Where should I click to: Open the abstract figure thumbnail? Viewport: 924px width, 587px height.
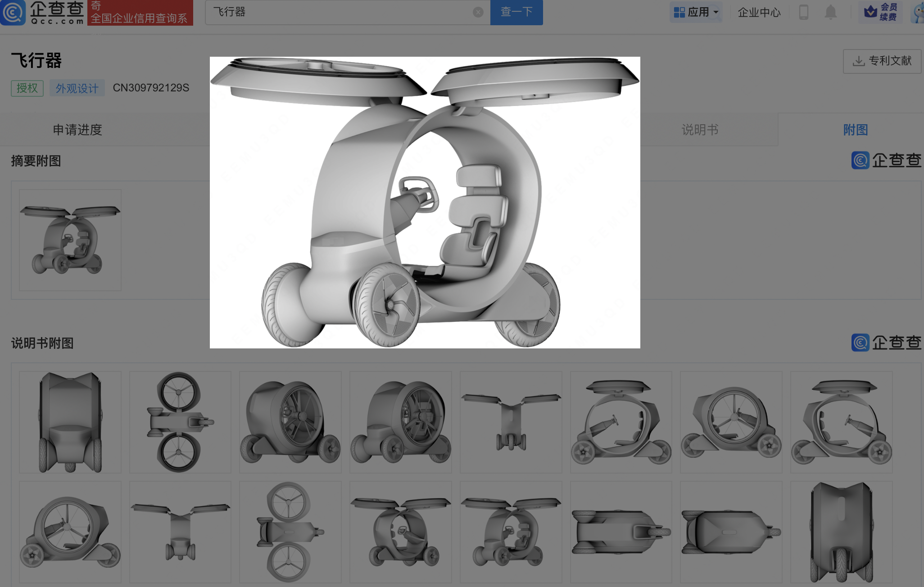pyautogui.click(x=70, y=240)
